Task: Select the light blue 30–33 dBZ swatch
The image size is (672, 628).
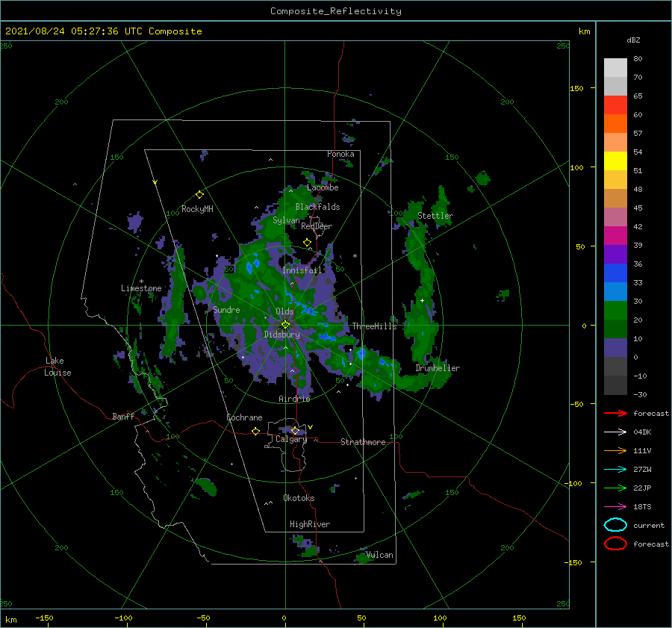Action: 615,291
